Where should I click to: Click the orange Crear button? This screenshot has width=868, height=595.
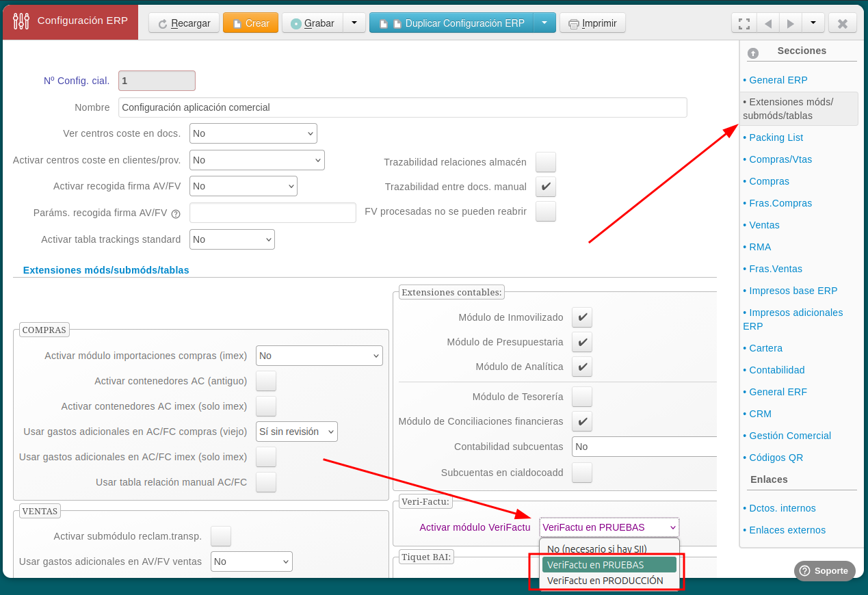pos(250,23)
